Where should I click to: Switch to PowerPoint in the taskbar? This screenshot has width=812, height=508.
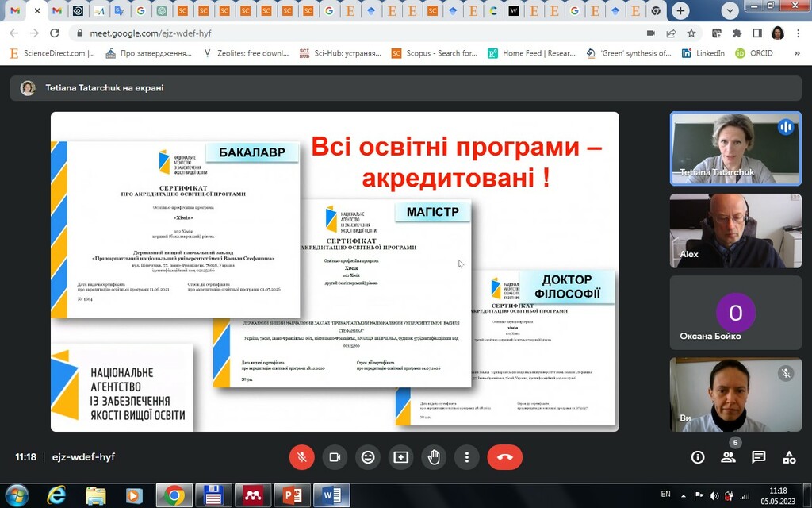click(x=292, y=496)
